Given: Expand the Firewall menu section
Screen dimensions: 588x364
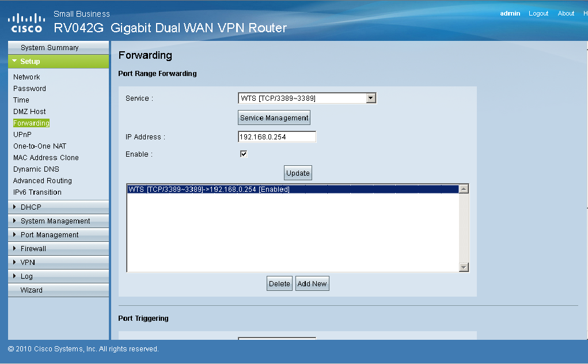Looking at the screenshot, I should pos(59,249).
